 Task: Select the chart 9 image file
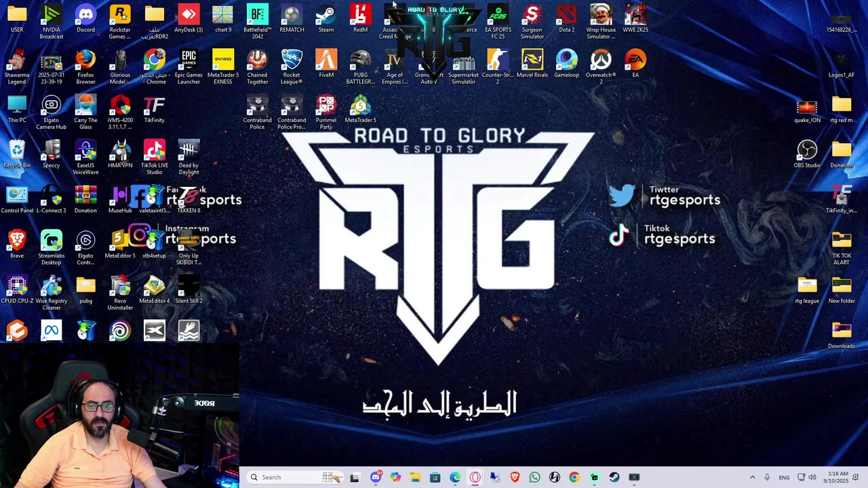tap(223, 18)
